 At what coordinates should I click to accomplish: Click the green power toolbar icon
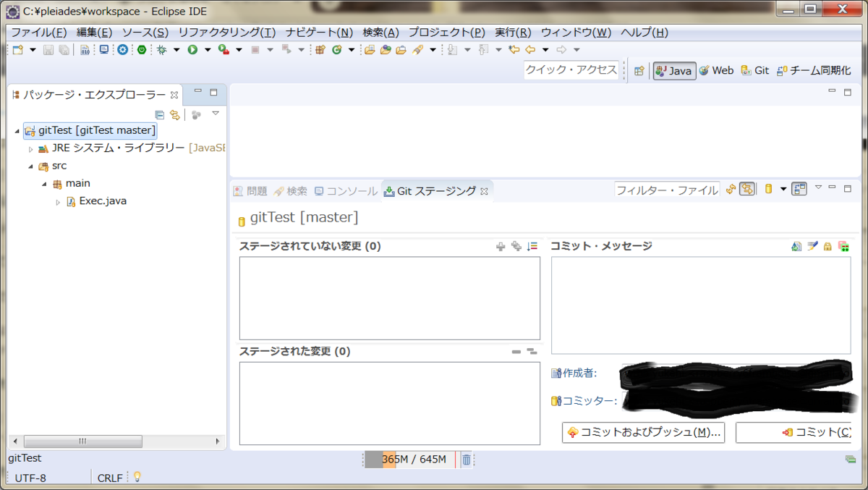point(142,50)
